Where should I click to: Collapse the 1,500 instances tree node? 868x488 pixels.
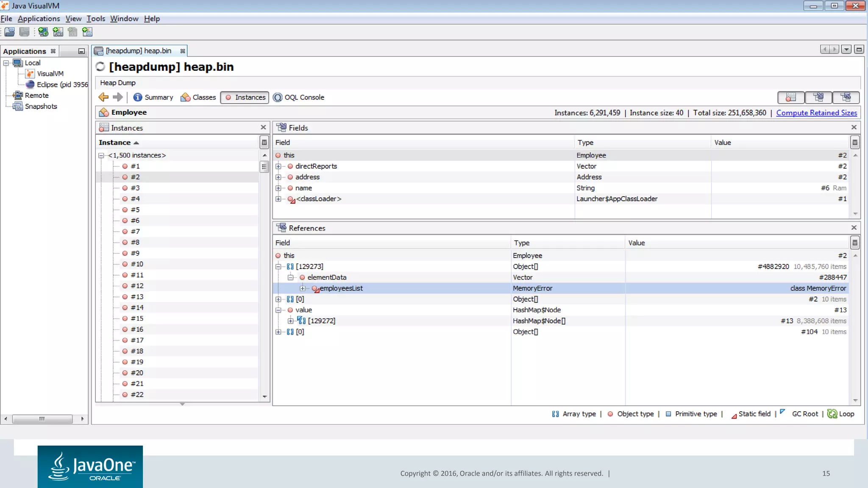pos(101,155)
